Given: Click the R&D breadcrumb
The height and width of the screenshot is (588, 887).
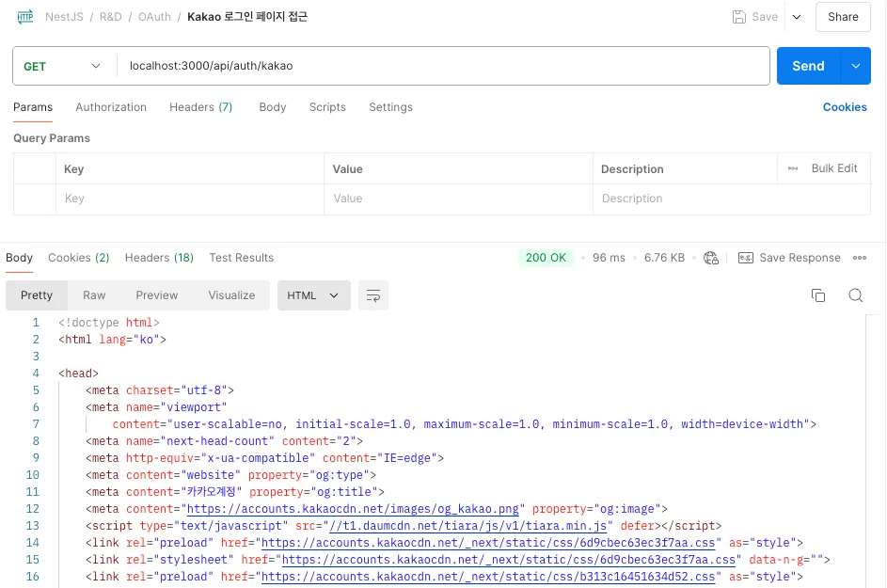Looking at the screenshot, I should pyautogui.click(x=110, y=16).
